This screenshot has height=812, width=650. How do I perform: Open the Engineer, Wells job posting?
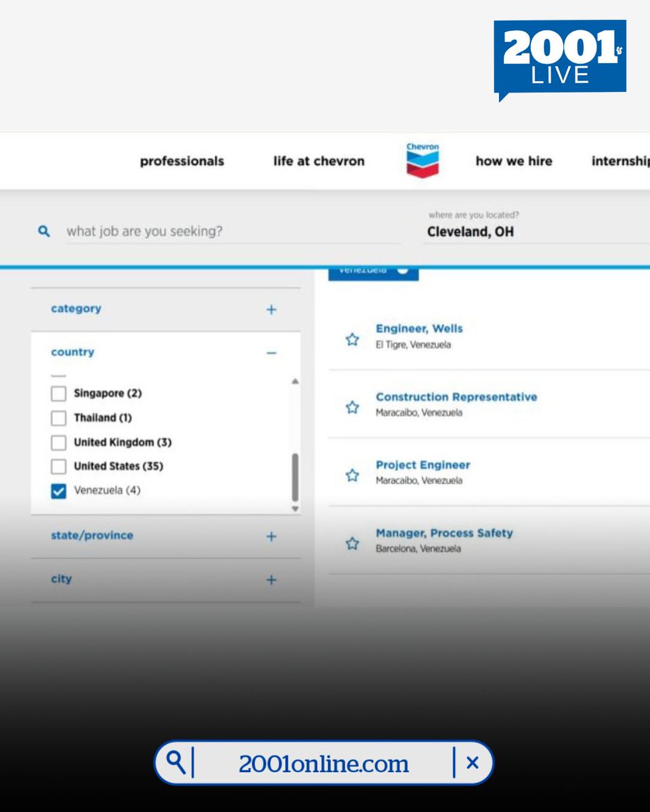tap(419, 328)
